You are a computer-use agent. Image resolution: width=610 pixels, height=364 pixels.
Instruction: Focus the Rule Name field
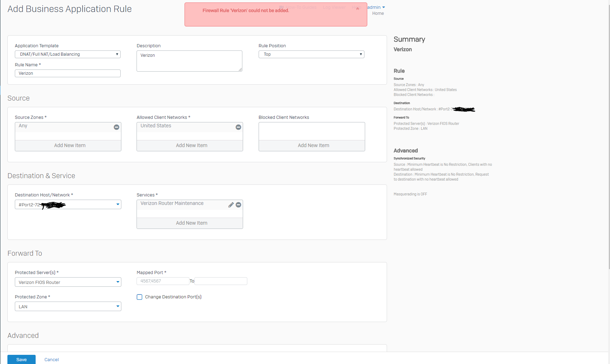point(68,73)
